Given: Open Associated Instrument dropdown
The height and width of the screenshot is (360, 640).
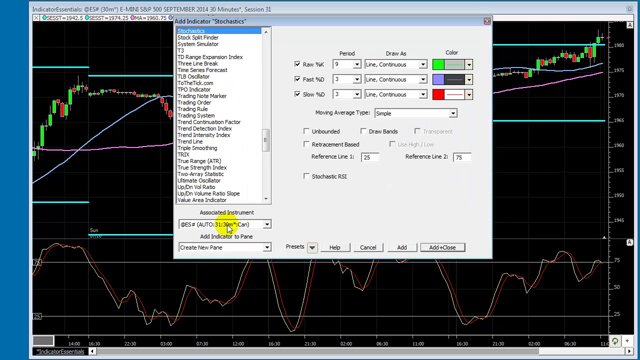Looking at the screenshot, I should pos(267,224).
